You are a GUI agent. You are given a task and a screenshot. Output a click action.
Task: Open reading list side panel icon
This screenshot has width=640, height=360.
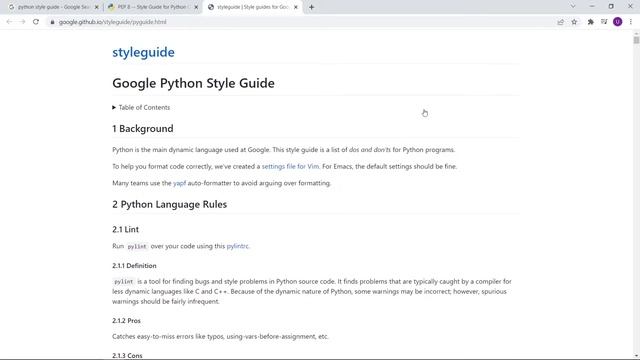[604, 22]
